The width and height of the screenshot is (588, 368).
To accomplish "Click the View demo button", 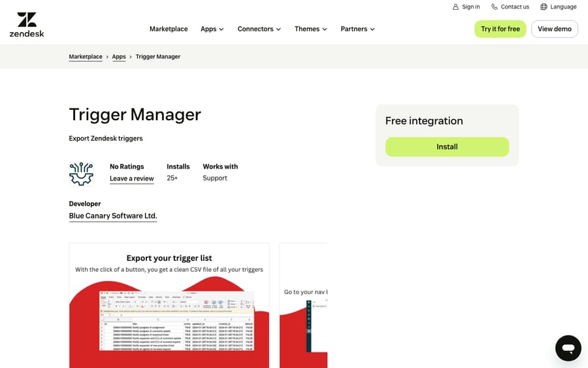I will tap(555, 29).
